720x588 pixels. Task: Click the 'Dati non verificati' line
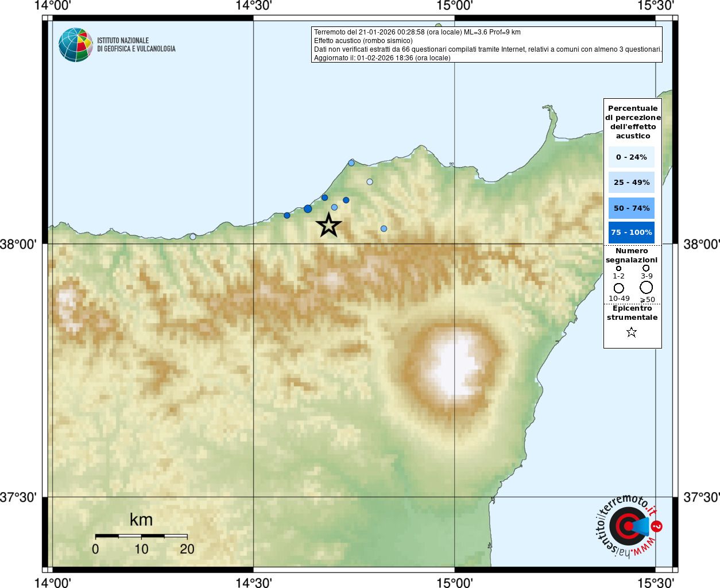[487, 49]
